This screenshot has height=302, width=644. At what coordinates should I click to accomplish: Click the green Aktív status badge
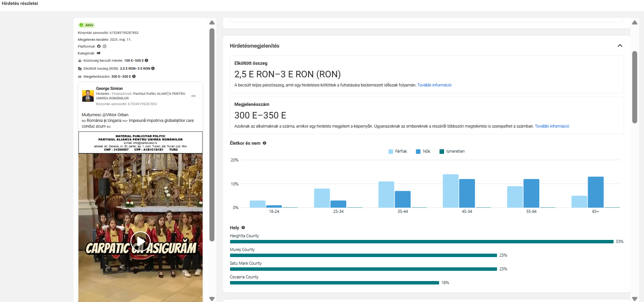coord(86,25)
